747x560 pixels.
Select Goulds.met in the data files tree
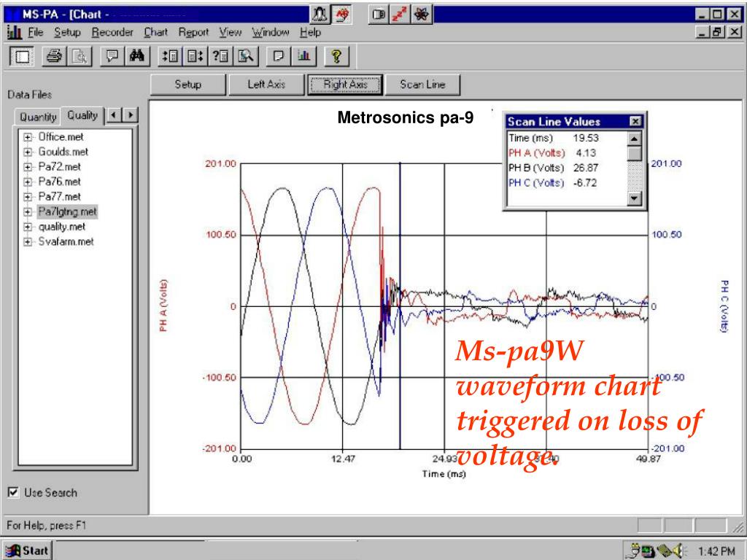tap(63, 152)
